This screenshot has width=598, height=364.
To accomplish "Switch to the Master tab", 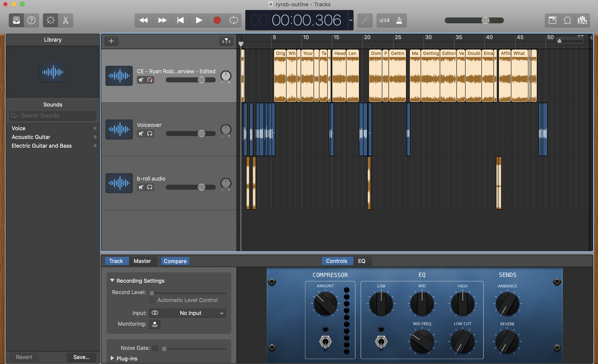I will 142,261.
